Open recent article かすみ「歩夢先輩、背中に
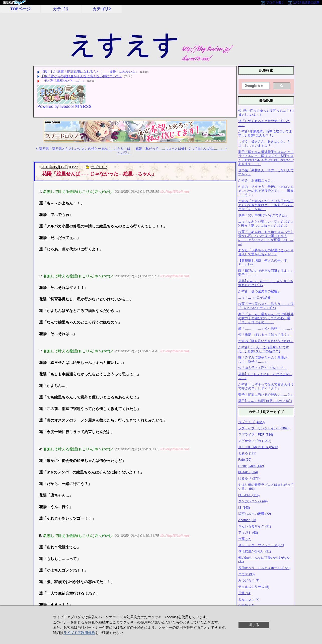The width and height of the screenshot is (322, 644). 265,133
